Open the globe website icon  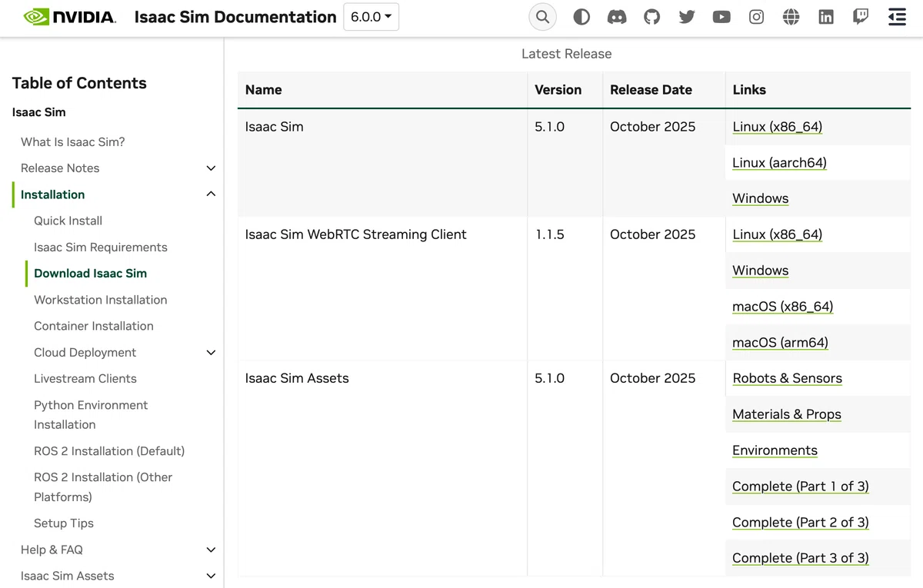pyautogui.click(x=791, y=17)
